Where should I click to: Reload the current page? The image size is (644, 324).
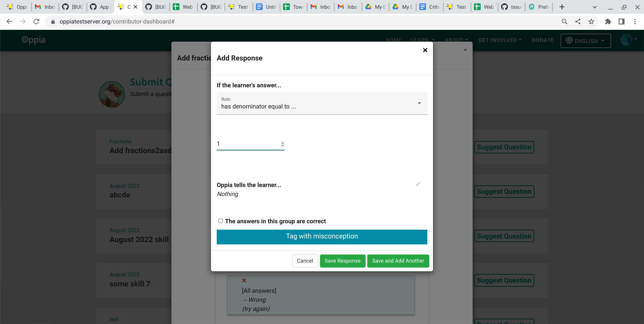click(x=36, y=21)
